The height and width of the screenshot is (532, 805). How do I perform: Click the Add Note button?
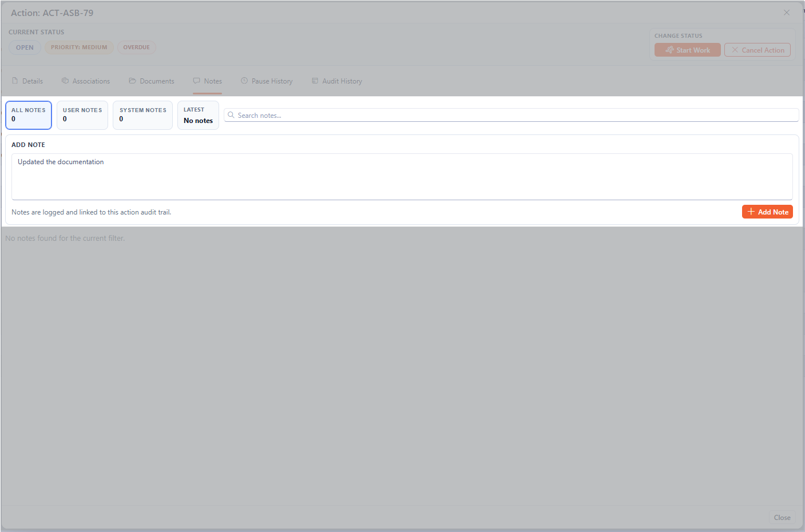(x=767, y=212)
